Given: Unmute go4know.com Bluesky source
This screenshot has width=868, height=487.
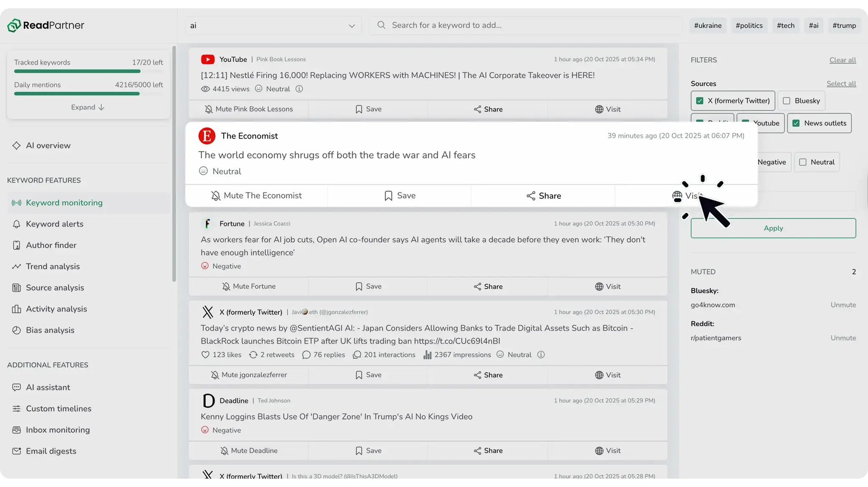Looking at the screenshot, I should 843,305.
